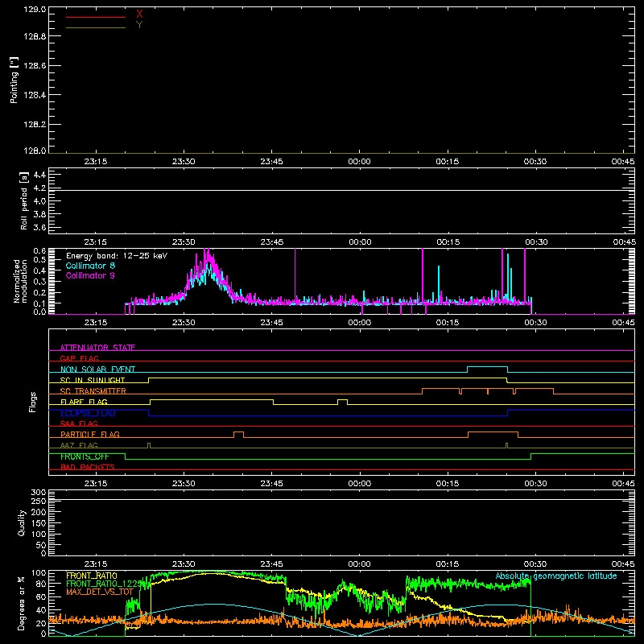Click the 'NON_SOLAR_EVENT' flag label
644x644 pixels.
(x=97, y=369)
